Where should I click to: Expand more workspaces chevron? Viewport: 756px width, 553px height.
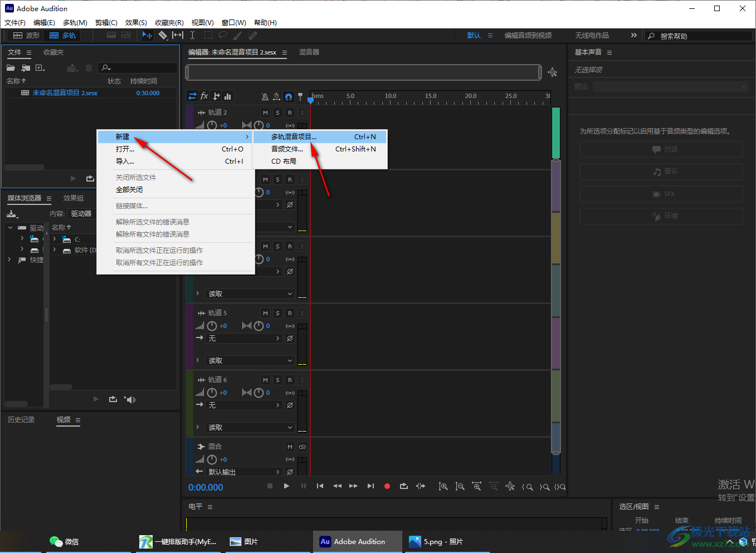coord(633,35)
